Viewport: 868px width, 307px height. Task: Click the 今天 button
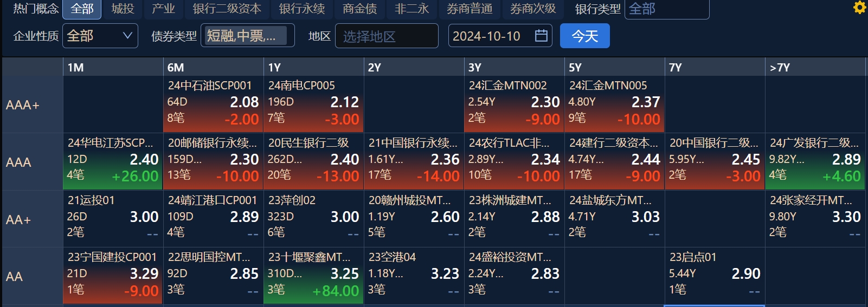585,36
